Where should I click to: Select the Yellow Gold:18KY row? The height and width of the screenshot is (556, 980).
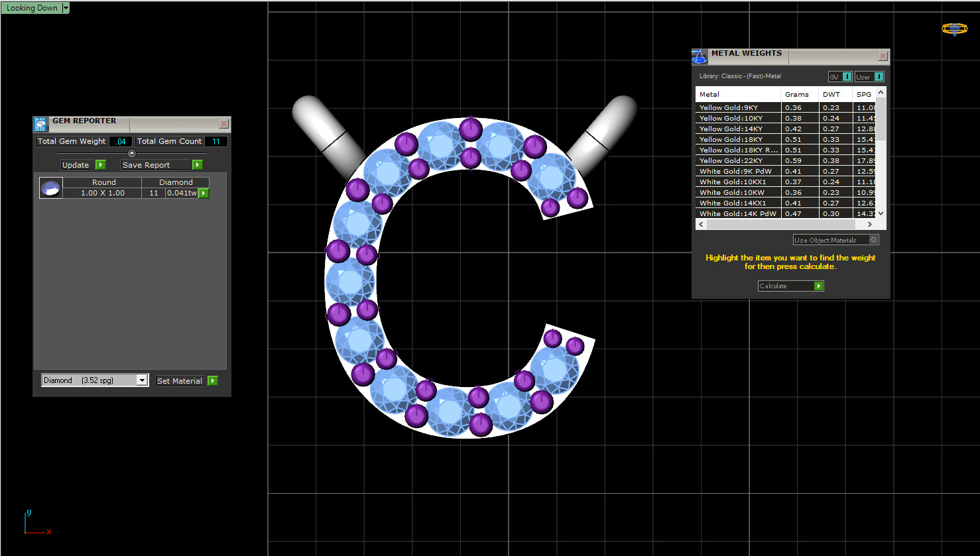coord(786,139)
